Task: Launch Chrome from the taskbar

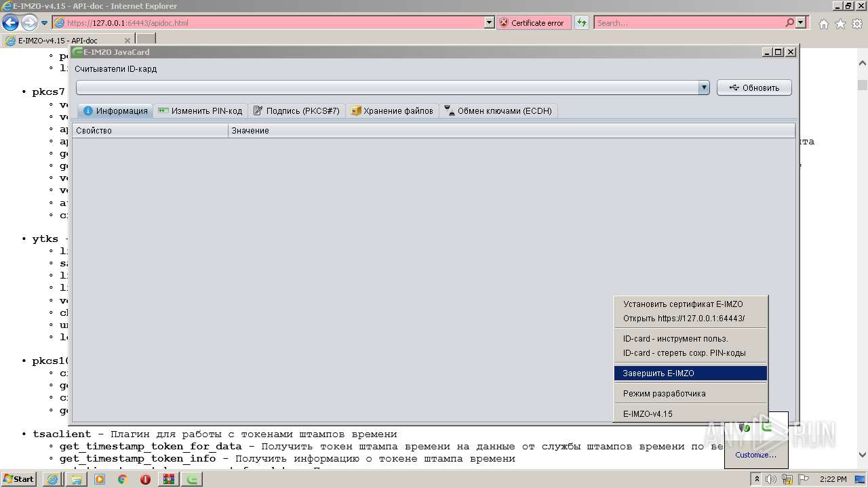Action: (x=122, y=479)
